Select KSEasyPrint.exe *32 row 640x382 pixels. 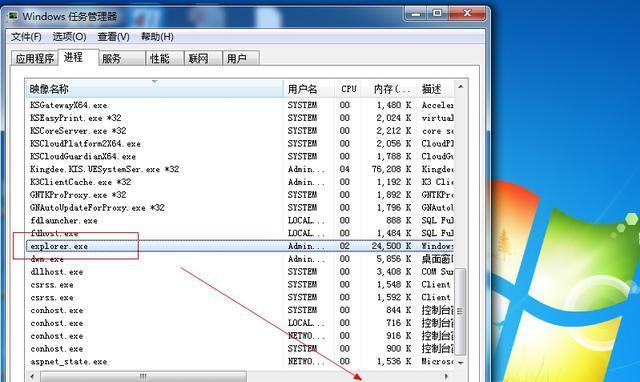pos(239,118)
